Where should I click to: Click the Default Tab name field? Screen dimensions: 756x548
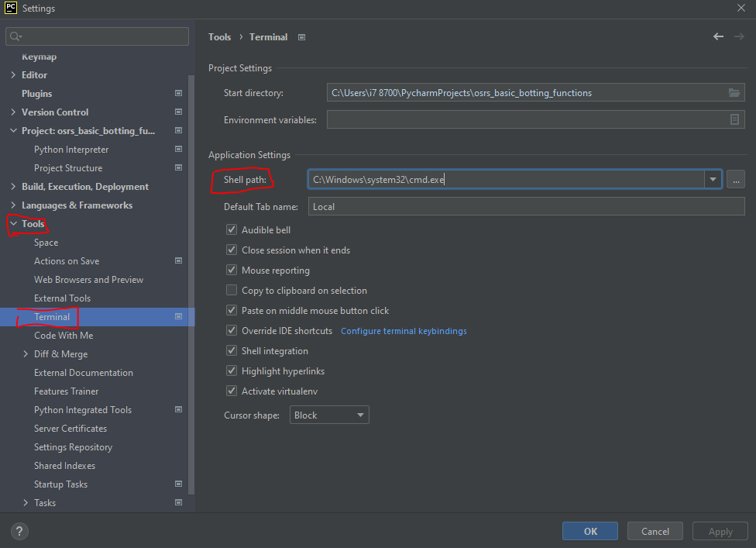click(x=527, y=206)
